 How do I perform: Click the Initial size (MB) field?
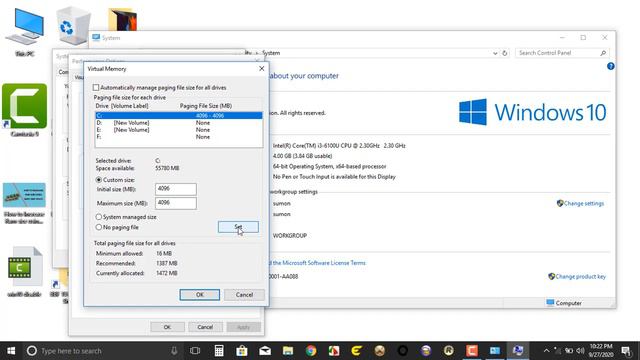[176, 189]
